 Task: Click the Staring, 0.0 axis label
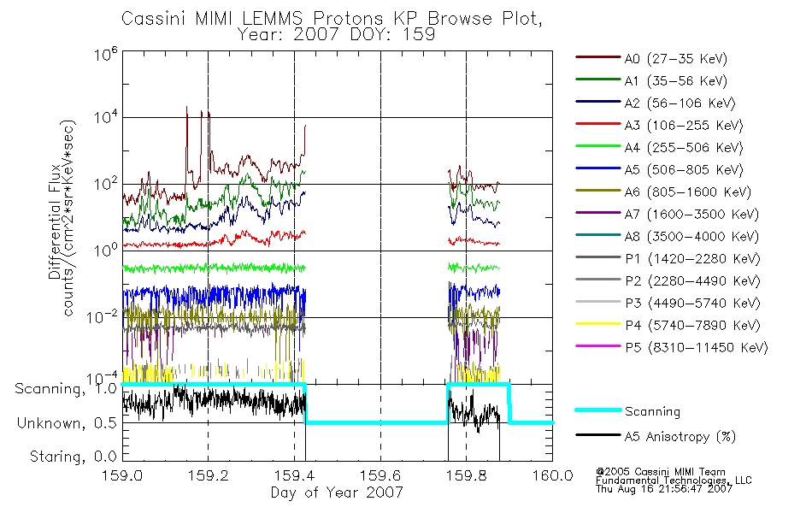coord(73,457)
